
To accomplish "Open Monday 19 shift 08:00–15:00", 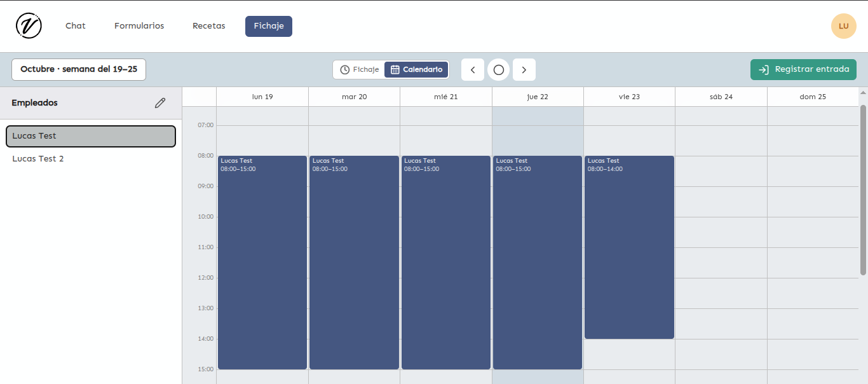I will pyautogui.click(x=262, y=263).
